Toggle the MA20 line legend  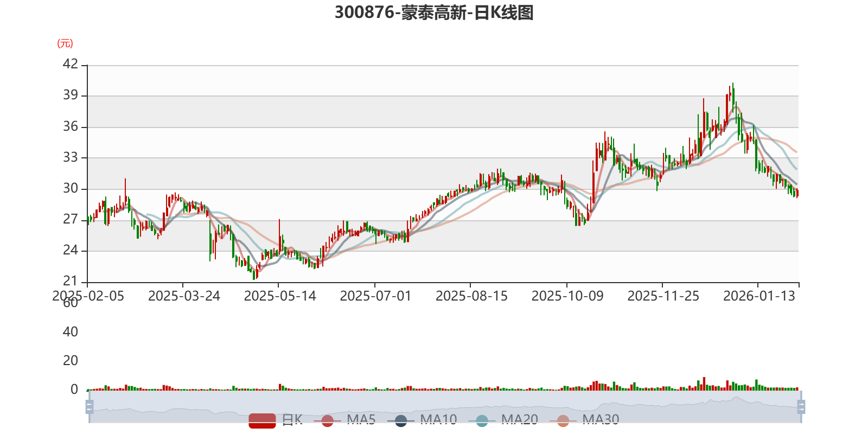503,420
